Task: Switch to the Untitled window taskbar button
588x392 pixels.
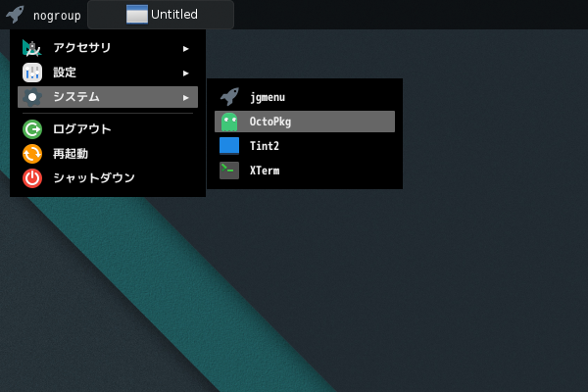Action: pyautogui.click(x=161, y=15)
